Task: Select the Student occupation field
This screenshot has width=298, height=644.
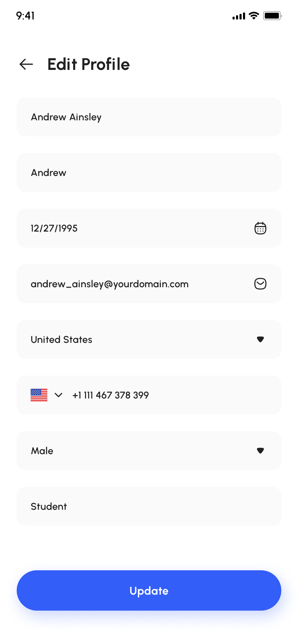Action: point(149,506)
